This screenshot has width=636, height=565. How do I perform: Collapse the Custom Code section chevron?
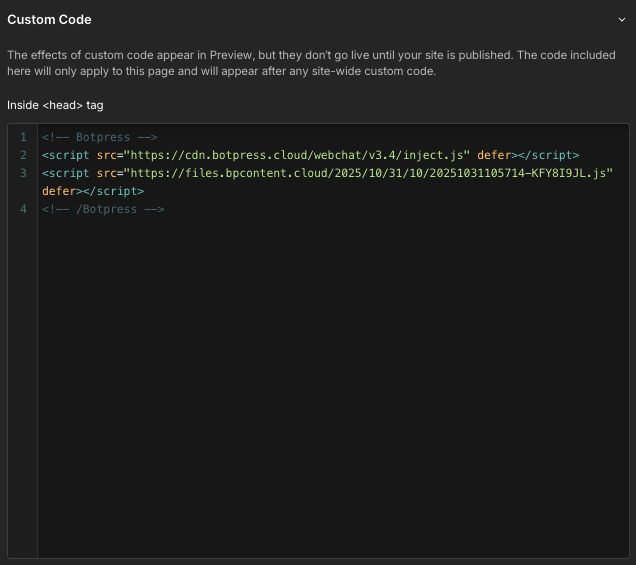[x=621, y=19]
